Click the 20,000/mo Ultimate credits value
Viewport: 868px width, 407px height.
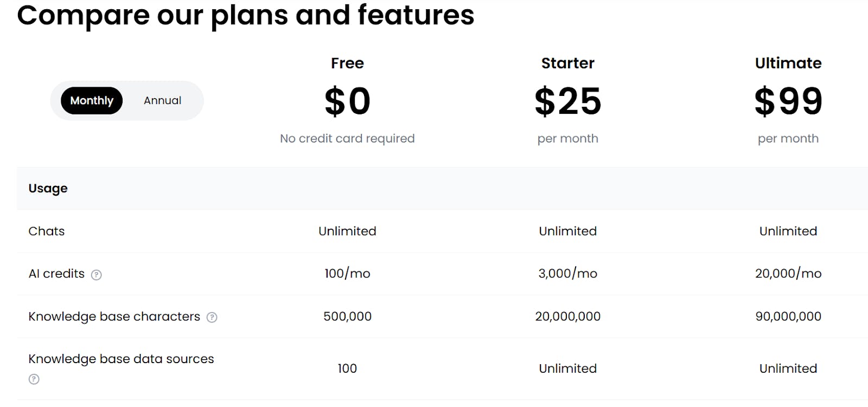(x=788, y=274)
